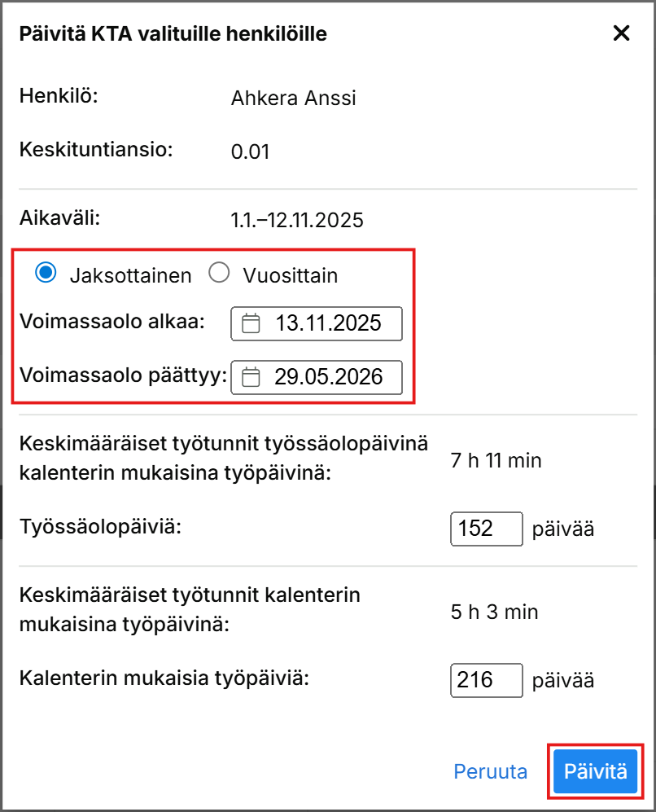Click the Jaksottainen label text
Viewport: 656px width, 812px height.
pyautogui.click(x=130, y=275)
